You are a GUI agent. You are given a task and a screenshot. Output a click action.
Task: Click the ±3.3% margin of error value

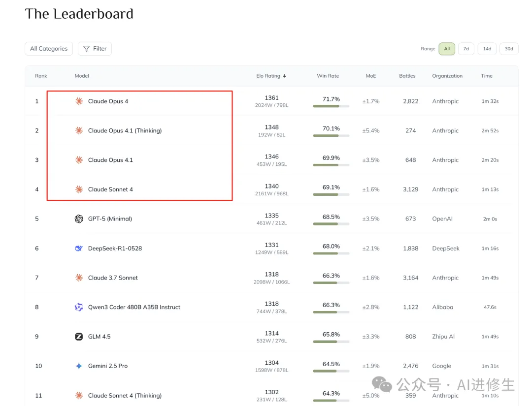[371, 337]
